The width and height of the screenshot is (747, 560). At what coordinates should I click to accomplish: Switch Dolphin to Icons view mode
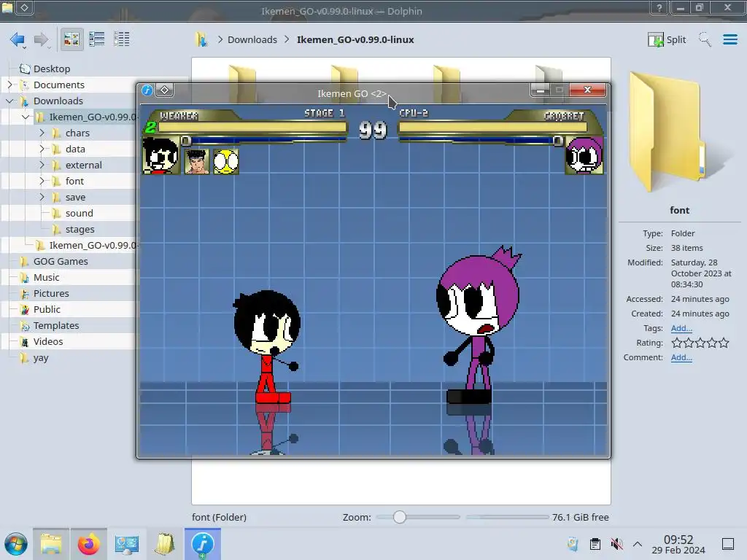click(x=71, y=39)
